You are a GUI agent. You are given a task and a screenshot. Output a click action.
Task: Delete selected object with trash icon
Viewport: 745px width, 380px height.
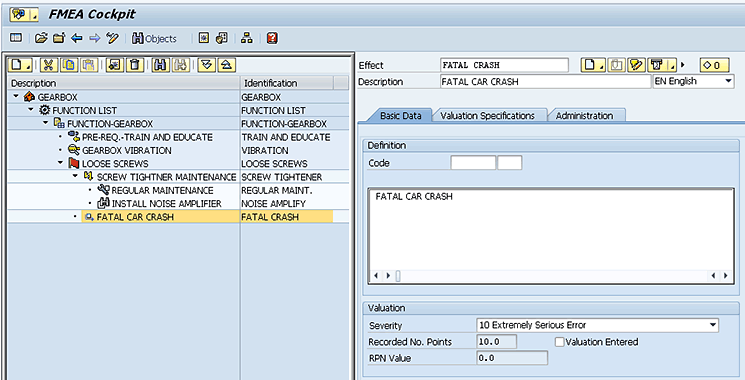[x=134, y=65]
